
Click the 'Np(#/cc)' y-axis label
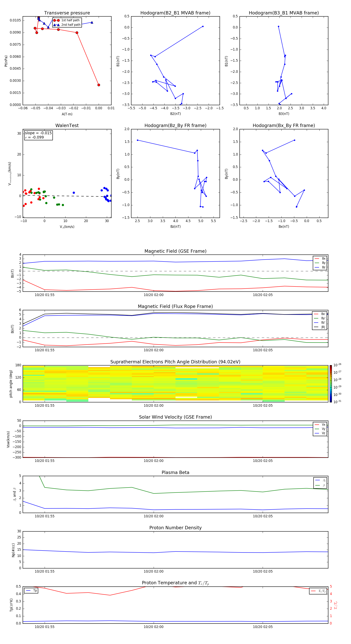(13, 550)
